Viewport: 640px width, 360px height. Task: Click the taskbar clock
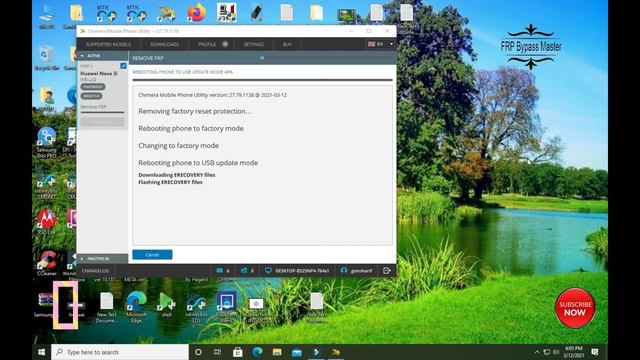573,352
